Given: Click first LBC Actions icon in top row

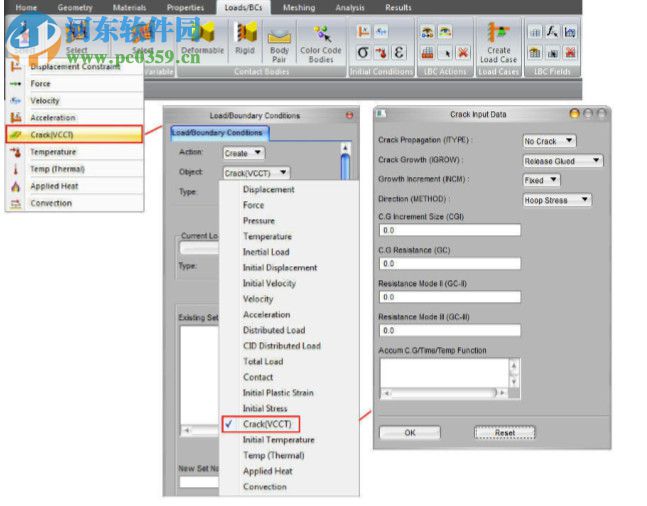Looking at the screenshot, I should [x=427, y=32].
